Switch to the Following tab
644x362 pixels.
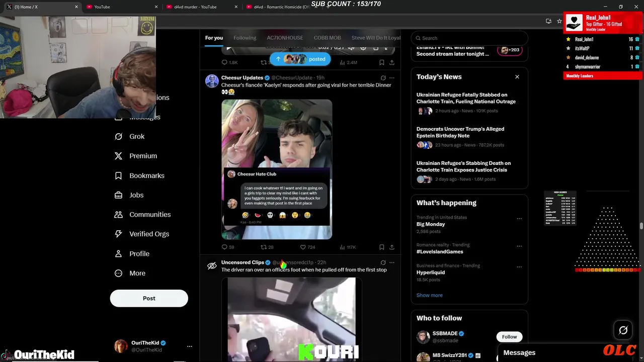pos(245,38)
